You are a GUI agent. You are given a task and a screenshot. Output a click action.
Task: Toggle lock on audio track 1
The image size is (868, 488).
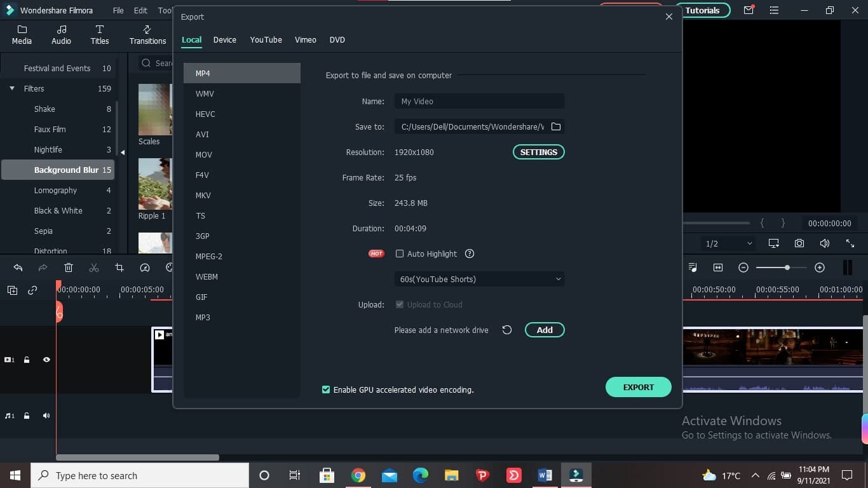[27, 416]
